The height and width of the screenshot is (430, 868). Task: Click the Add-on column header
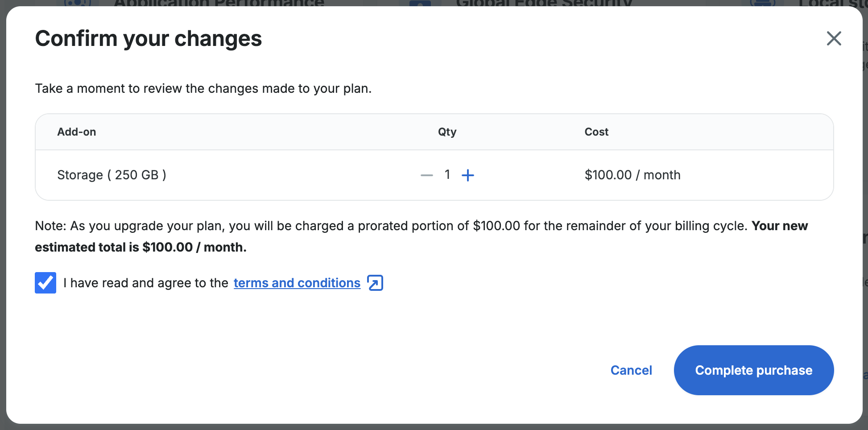(76, 132)
